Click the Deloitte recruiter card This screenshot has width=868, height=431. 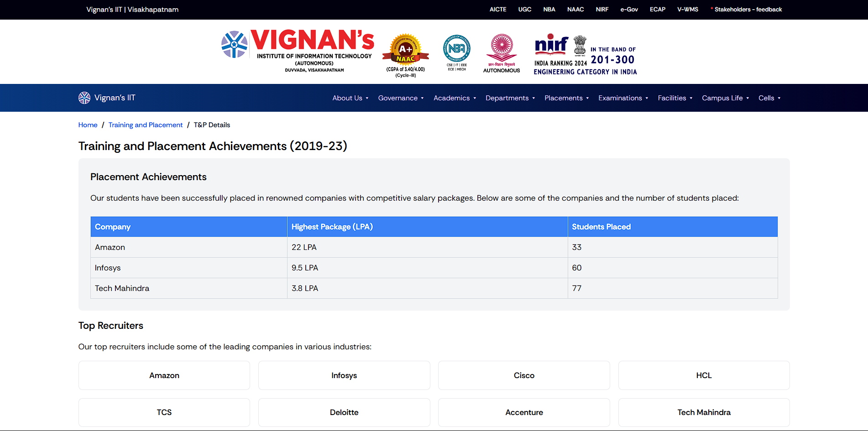pos(344,412)
